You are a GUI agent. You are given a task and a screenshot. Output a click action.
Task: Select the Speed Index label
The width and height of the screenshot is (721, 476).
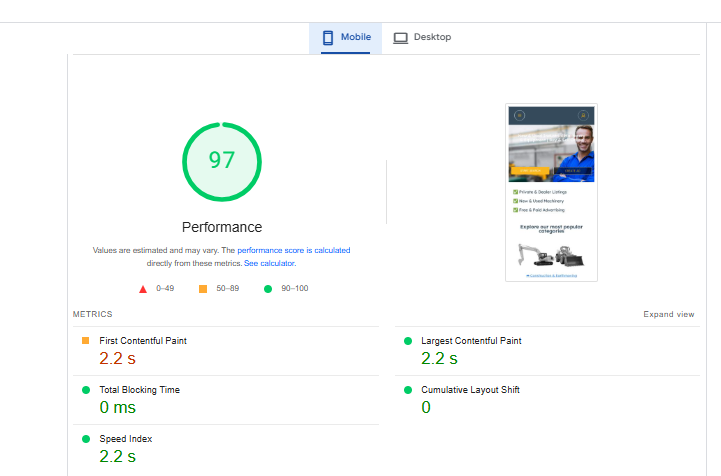tap(126, 439)
